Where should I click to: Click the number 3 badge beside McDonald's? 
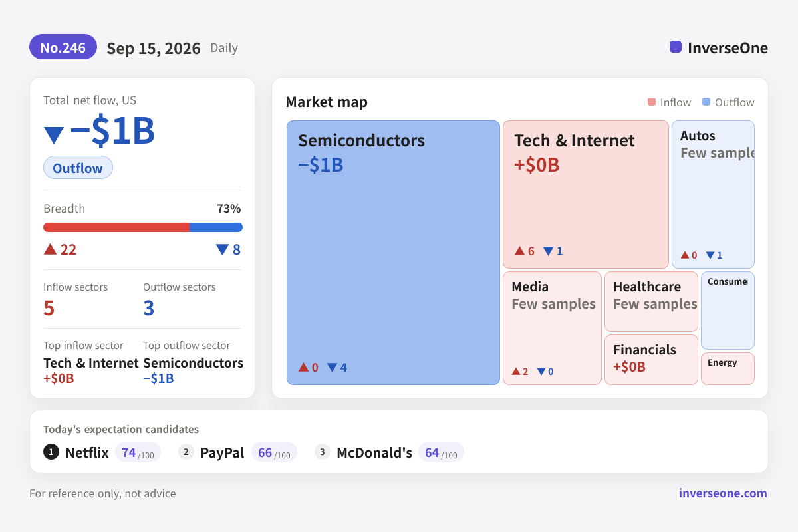(323, 452)
